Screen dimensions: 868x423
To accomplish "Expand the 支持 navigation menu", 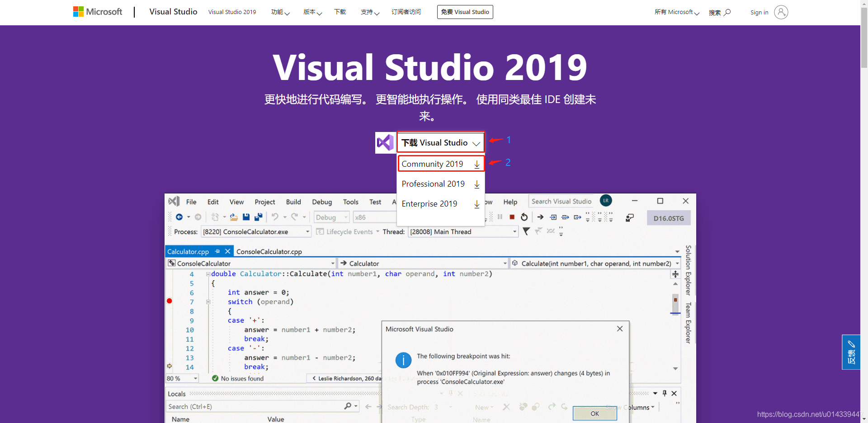I will pos(370,12).
